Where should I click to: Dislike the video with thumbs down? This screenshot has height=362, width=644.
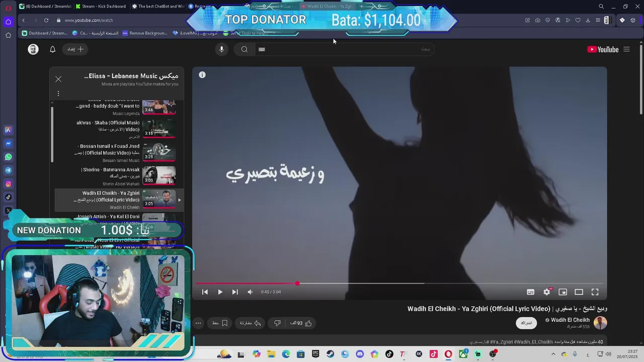(277, 323)
